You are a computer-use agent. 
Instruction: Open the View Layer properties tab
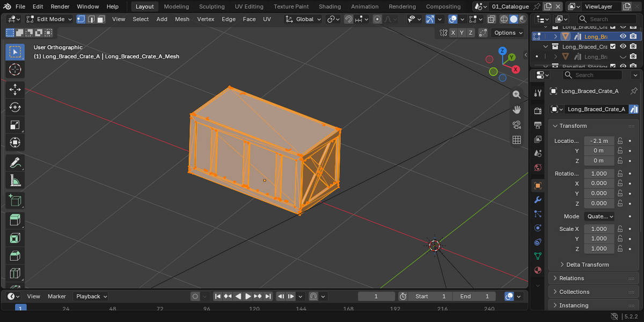click(x=538, y=139)
